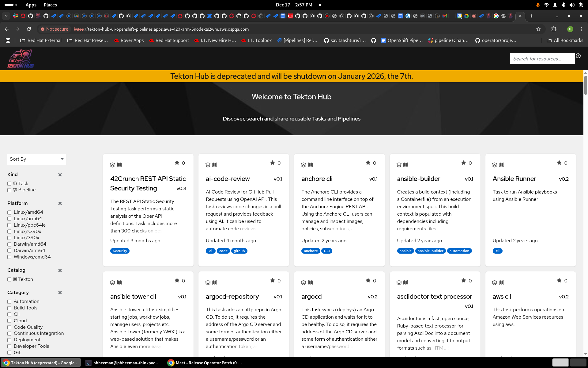This screenshot has width=588, height=368.
Task: Clear the Category filter with X icon
Action: point(60,293)
